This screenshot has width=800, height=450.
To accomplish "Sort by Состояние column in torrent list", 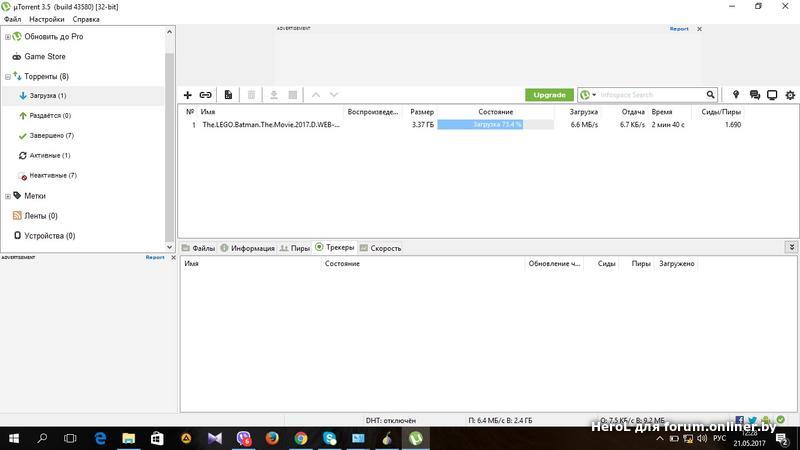I will pos(495,112).
